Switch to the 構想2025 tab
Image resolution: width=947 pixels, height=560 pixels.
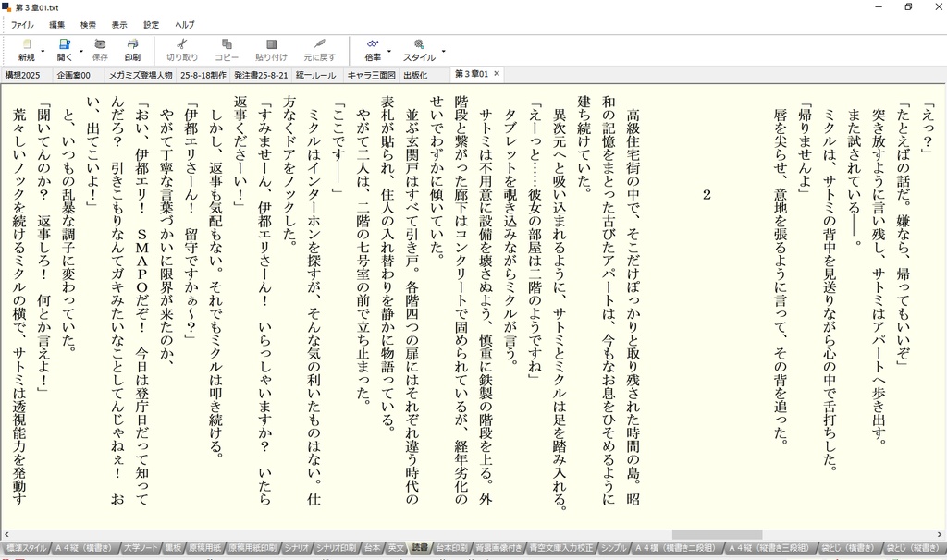23,76
